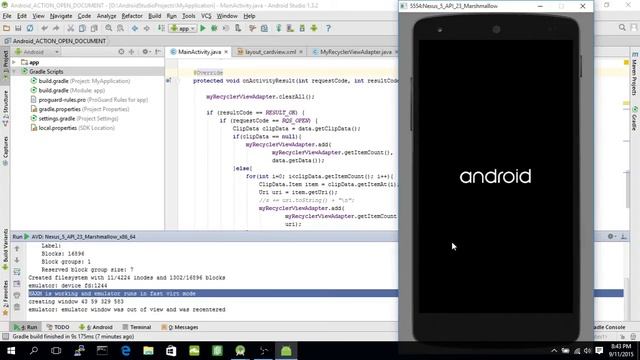Hide the Project panel with the hide icon
Image resolution: width=640 pixels, height=360 pixels.
click(158, 52)
